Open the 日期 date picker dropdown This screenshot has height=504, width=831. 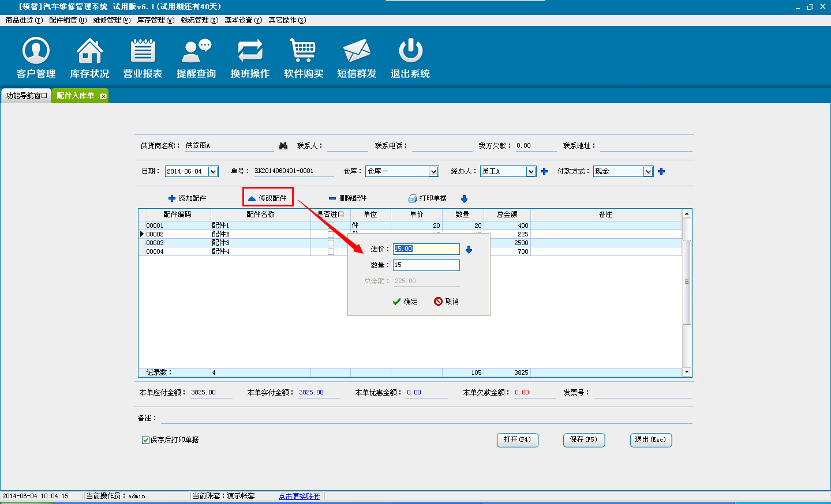pos(213,171)
